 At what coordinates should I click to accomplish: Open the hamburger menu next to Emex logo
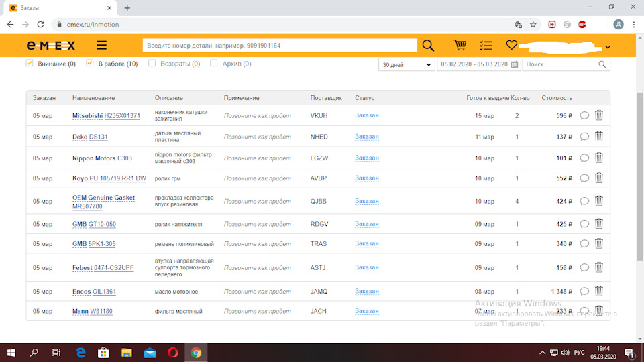102,45
